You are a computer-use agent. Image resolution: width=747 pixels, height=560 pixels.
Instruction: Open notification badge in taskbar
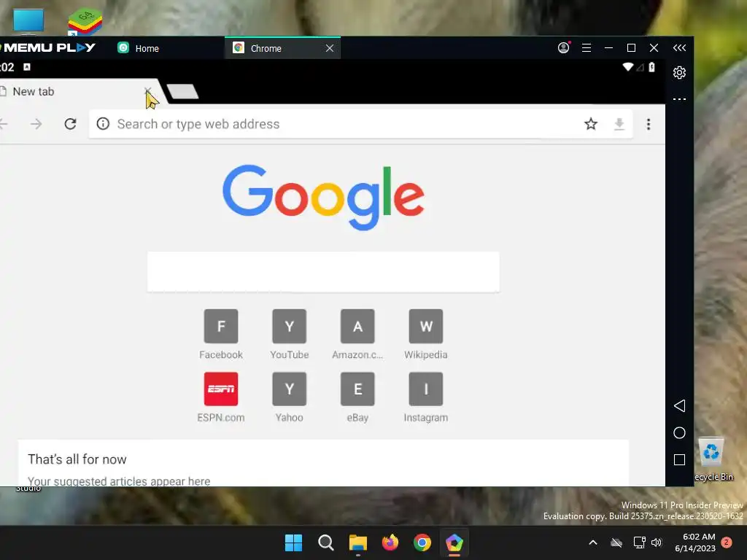point(727,542)
